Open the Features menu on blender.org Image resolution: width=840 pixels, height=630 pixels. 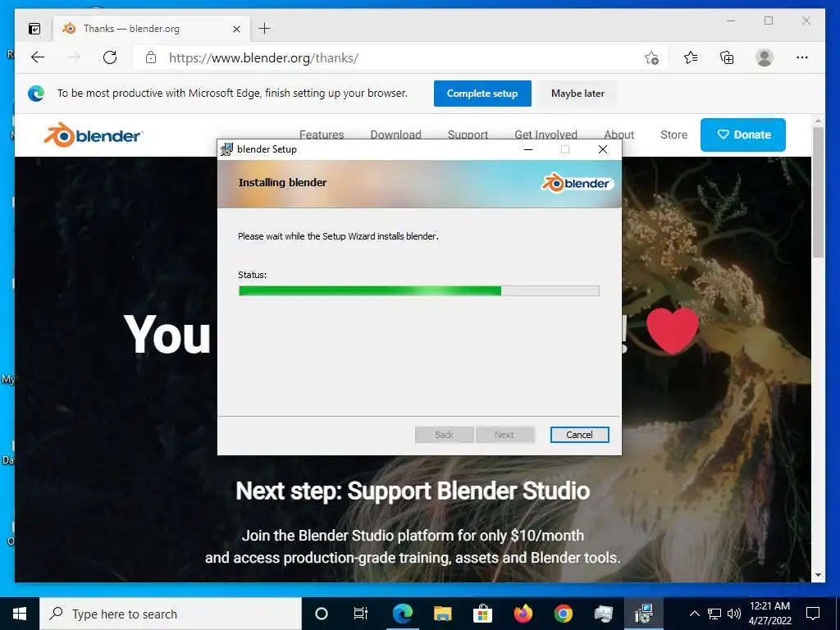(322, 135)
